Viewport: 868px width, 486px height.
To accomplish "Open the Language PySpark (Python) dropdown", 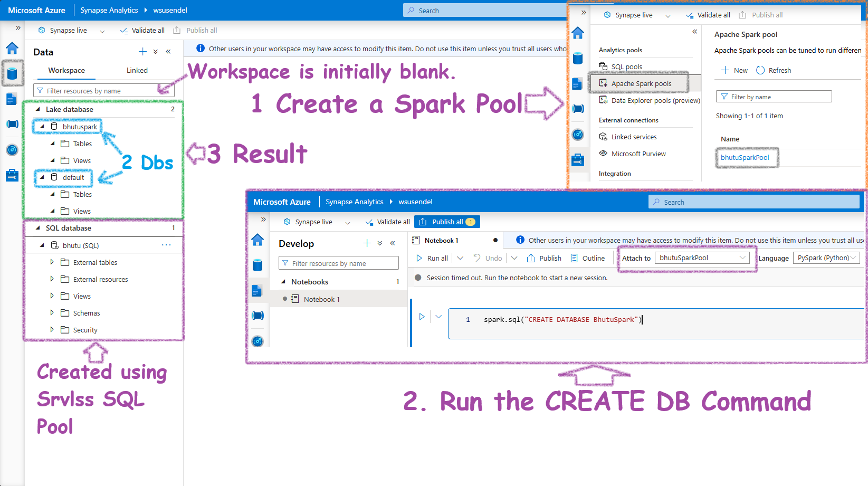I will (826, 258).
